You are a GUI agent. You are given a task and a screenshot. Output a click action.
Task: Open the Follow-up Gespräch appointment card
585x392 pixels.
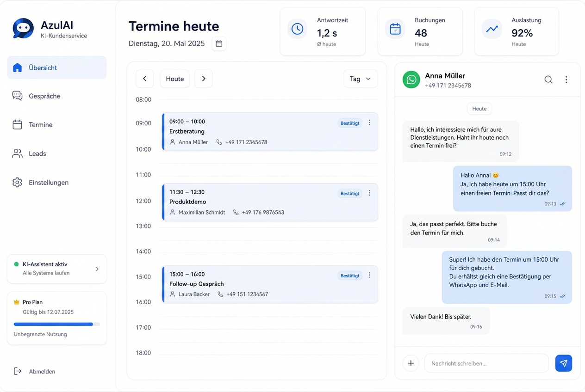pyautogui.click(x=270, y=284)
